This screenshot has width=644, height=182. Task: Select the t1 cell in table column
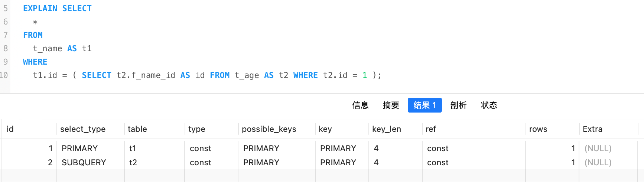click(x=133, y=149)
